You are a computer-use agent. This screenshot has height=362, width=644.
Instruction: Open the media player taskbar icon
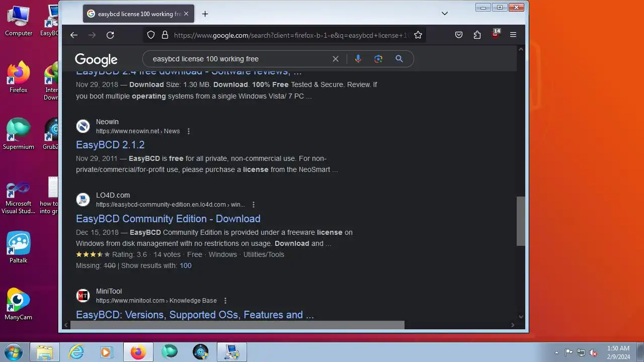coord(107,352)
